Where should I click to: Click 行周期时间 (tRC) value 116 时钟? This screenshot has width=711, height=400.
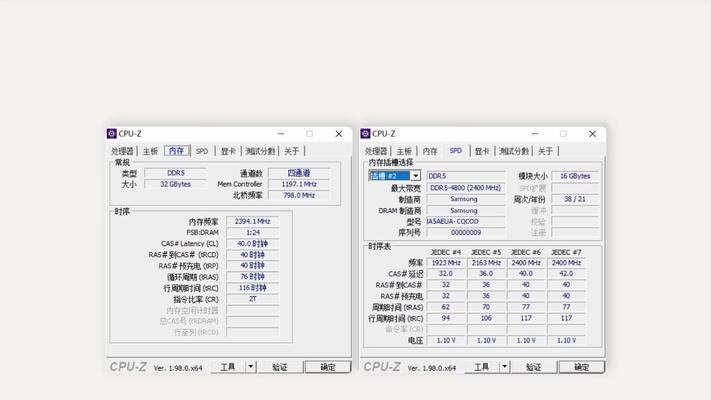click(x=253, y=288)
